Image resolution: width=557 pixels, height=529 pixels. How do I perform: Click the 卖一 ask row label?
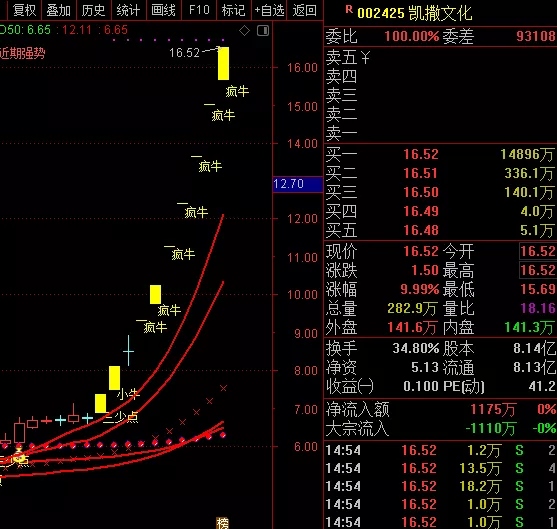[x=341, y=134]
